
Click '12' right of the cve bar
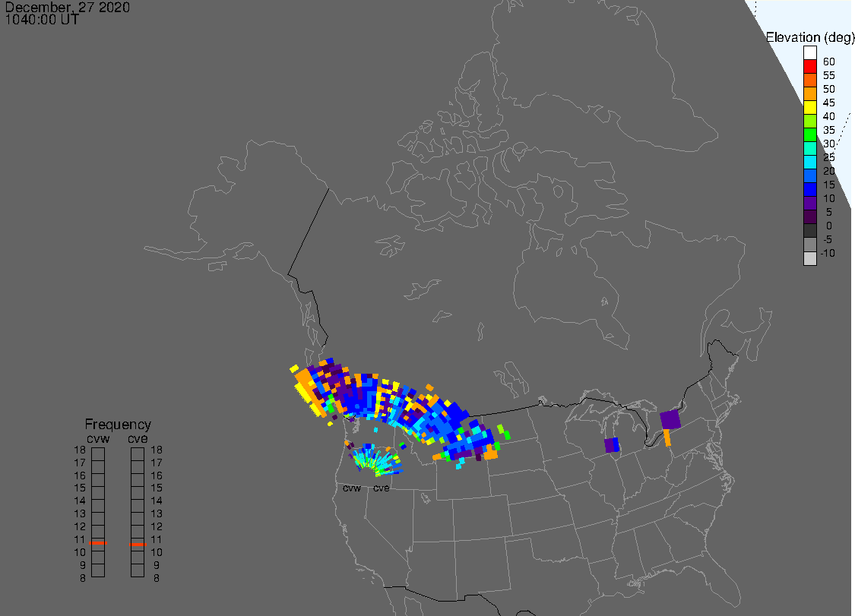[x=157, y=526]
